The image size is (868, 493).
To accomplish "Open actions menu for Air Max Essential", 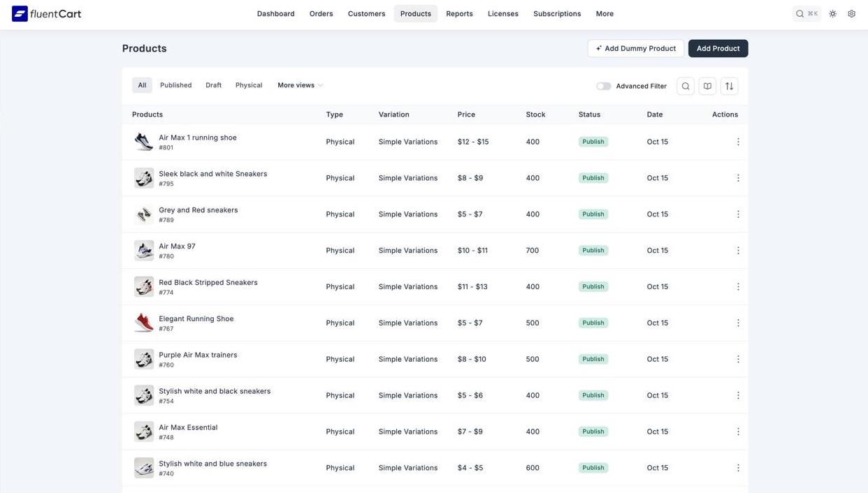I will tap(737, 432).
